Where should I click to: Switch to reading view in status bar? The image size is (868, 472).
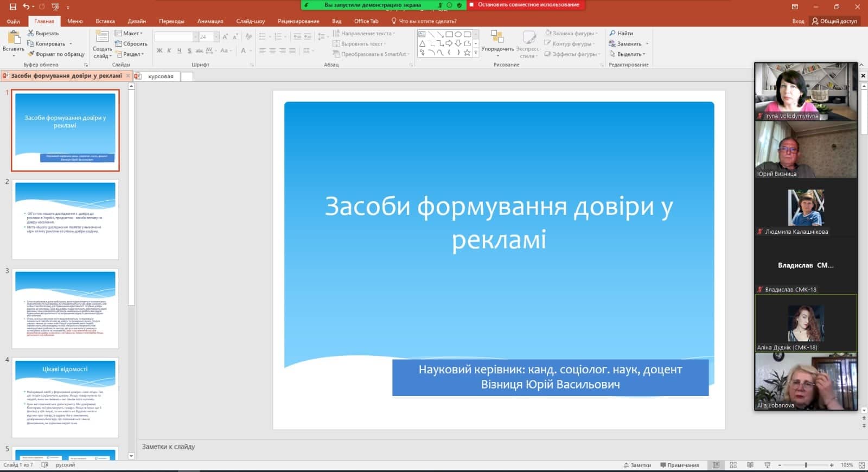point(750,465)
